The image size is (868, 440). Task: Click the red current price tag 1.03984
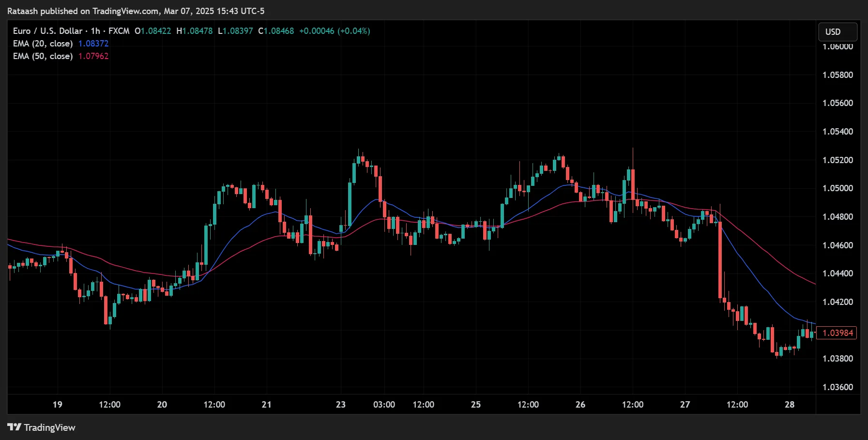pyautogui.click(x=837, y=333)
